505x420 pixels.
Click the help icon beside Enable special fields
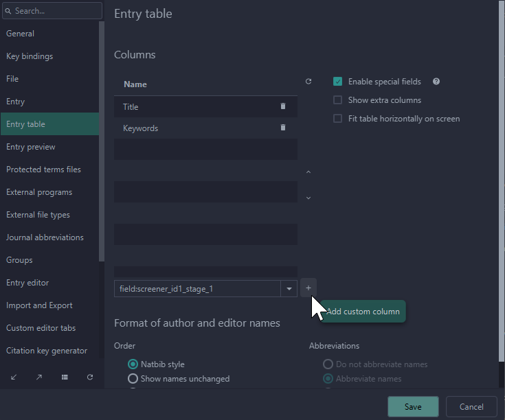(436, 82)
